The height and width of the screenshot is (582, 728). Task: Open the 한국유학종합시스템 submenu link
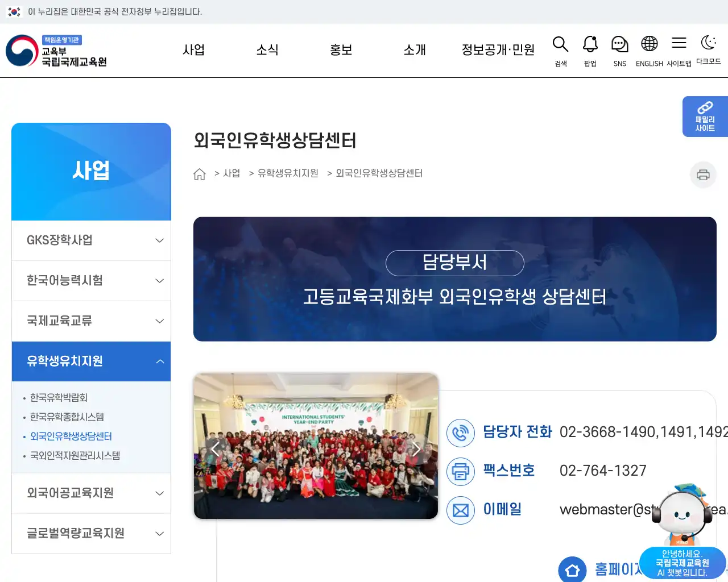point(67,417)
